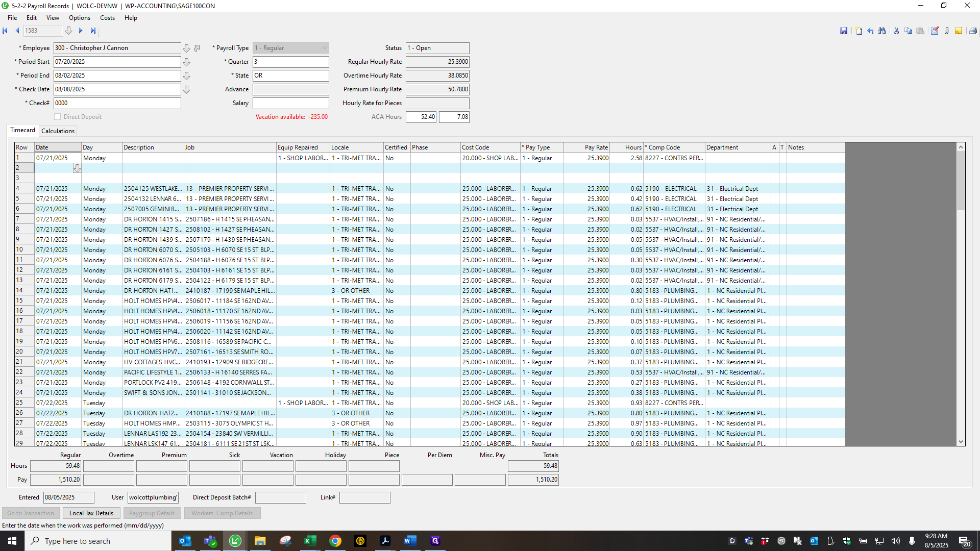Open the Costs menu
Viewport: 980px width, 551px height.
pos(107,18)
